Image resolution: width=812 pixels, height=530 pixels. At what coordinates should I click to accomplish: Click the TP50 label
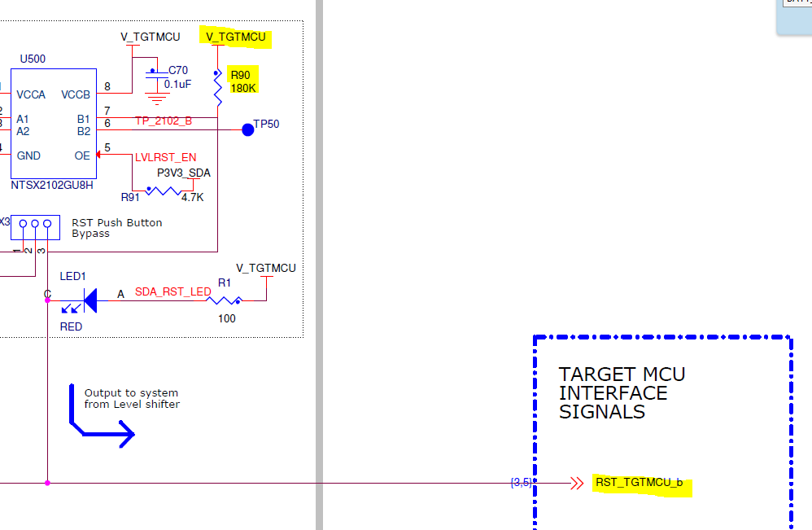point(266,125)
